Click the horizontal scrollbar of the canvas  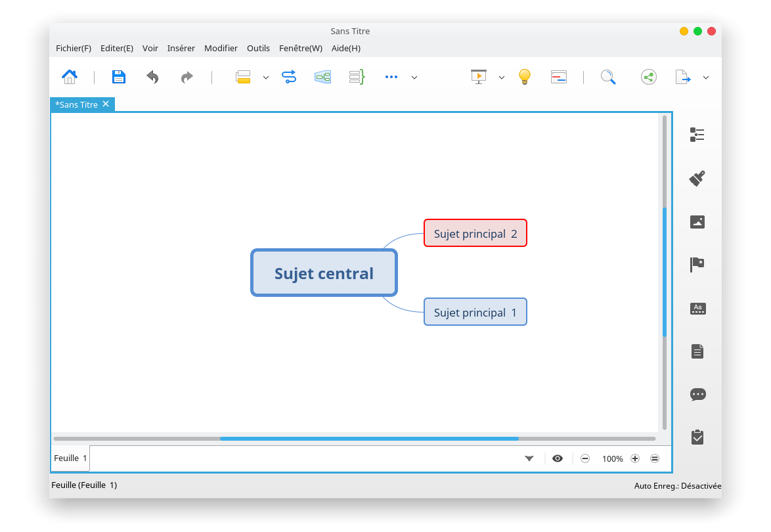[368, 438]
